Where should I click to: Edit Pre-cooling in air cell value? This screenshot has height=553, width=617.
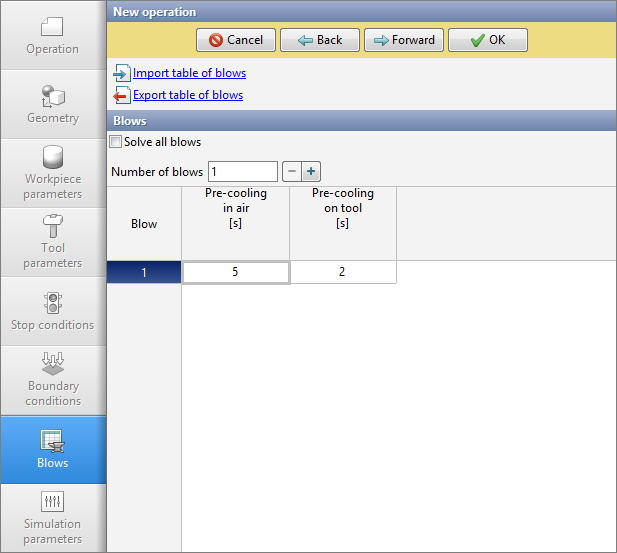(235, 272)
